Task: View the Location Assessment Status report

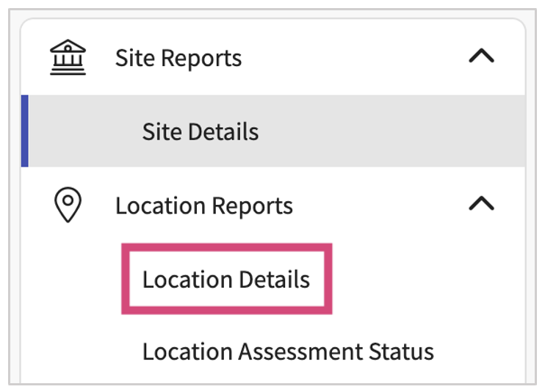Action: coord(288,352)
